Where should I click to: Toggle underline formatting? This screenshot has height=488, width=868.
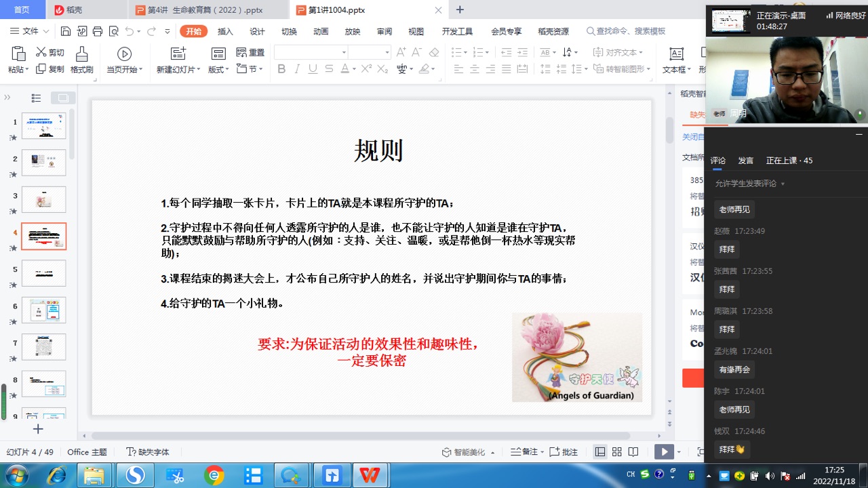click(313, 69)
